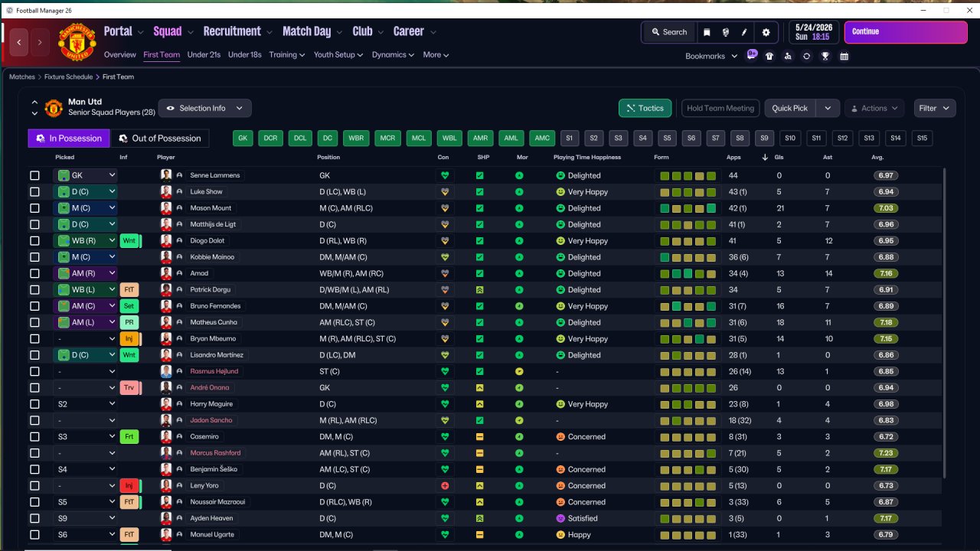Open the shirt kit shortcut icon
Screen dimensions: 980x551
click(769, 56)
